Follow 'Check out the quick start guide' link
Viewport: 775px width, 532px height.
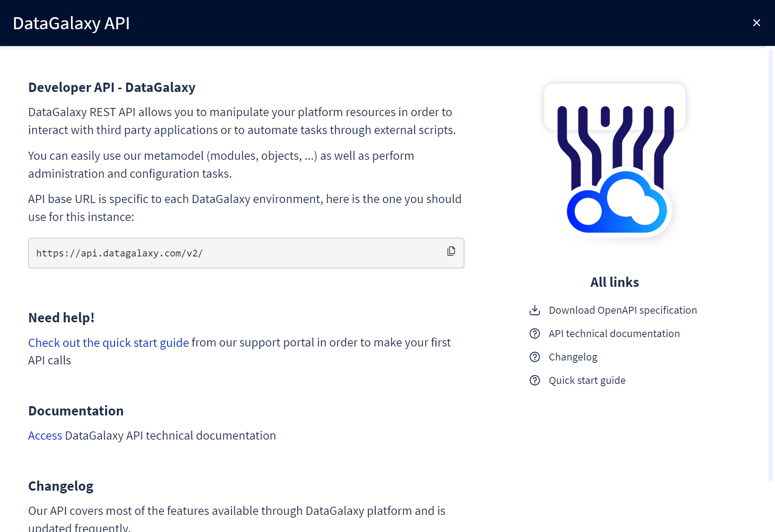click(108, 343)
